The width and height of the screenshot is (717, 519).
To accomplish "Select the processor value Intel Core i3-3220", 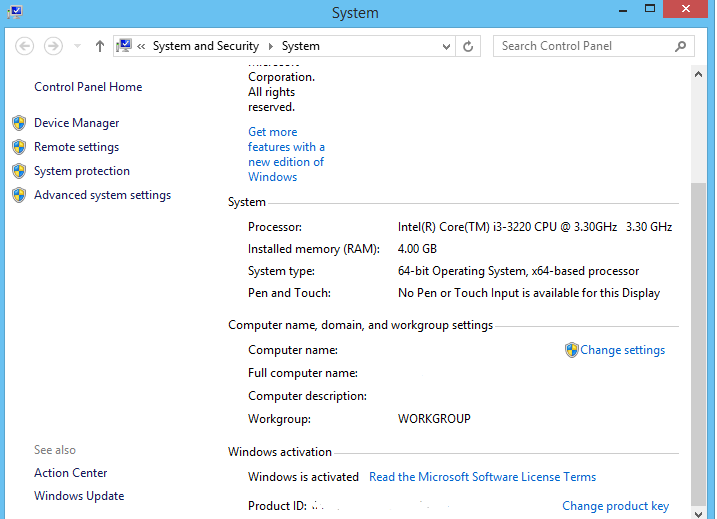I will pyautogui.click(x=535, y=227).
